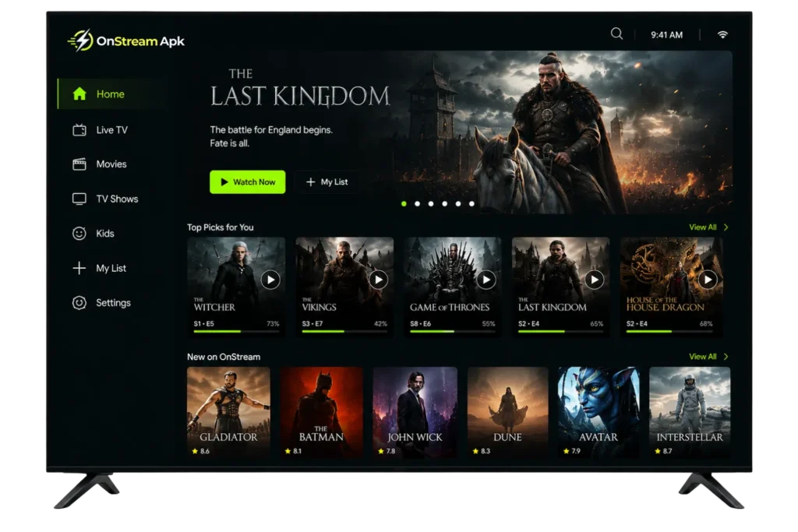This screenshot has height=532, width=798.
Task: Click House of the Dragon progress bar 68%
Action: (669, 331)
